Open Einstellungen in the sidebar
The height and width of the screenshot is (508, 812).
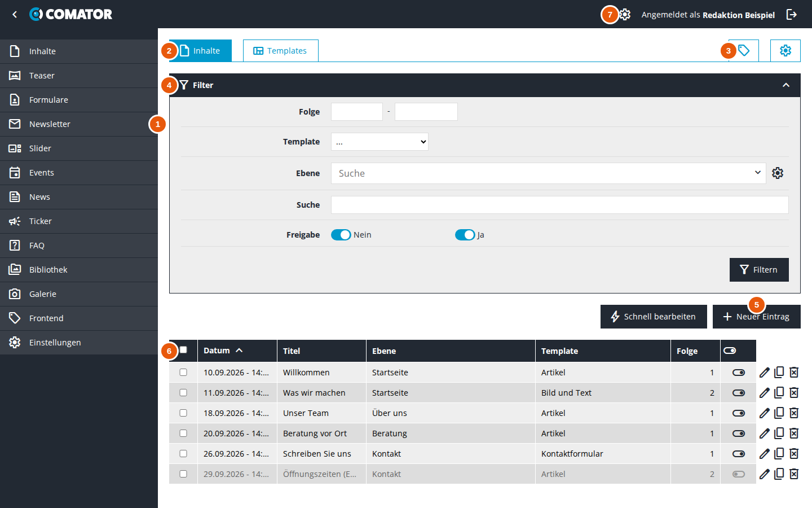(x=79, y=343)
